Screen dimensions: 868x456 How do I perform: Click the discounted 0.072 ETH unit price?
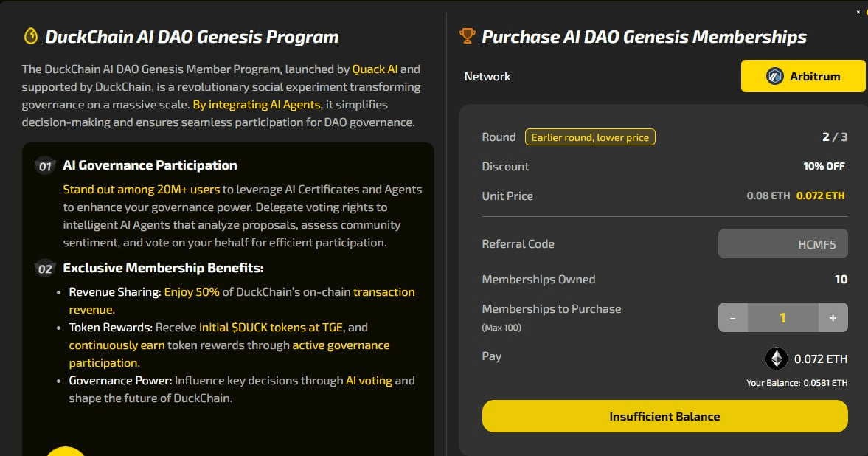(820, 196)
